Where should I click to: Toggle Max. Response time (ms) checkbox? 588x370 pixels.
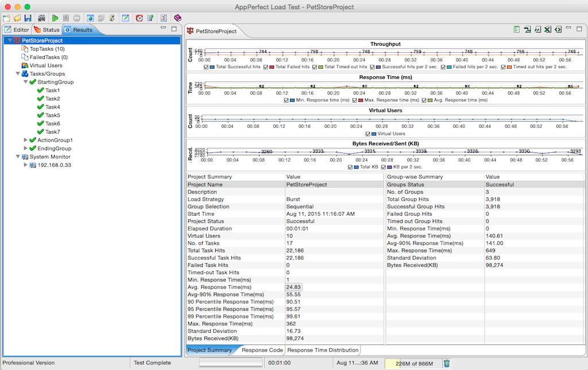(355, 100)
